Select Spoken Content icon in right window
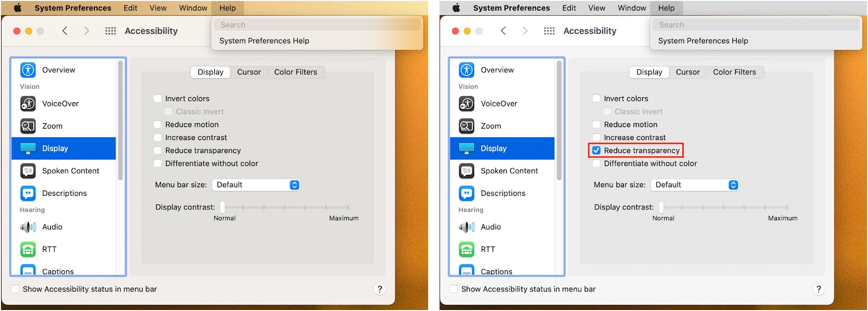The width and height of the screenshot is (868, 311). [x=467, y=171]
